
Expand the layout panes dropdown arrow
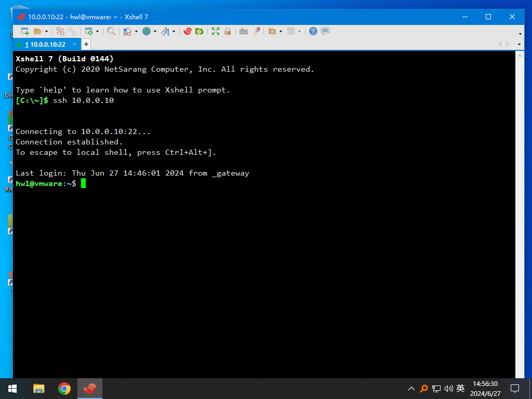pos(299,32)
